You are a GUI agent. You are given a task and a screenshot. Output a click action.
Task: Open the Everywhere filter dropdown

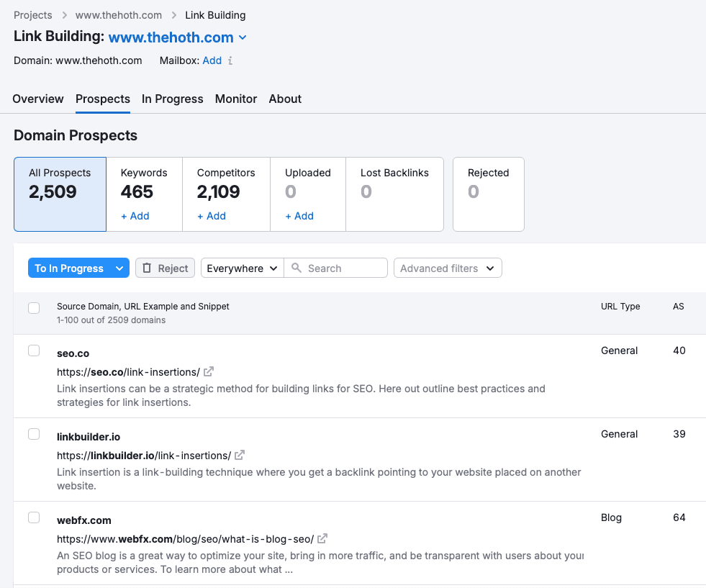tap(242, 268)
